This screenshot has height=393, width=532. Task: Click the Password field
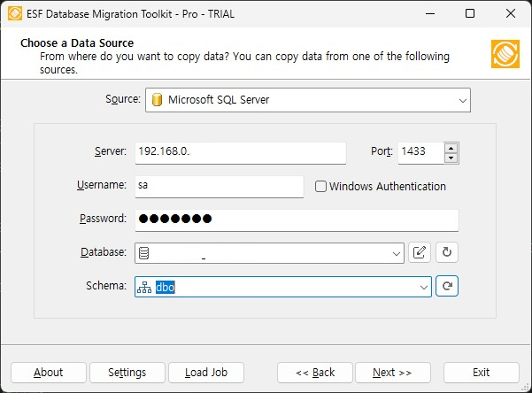[x=297, y=220]
